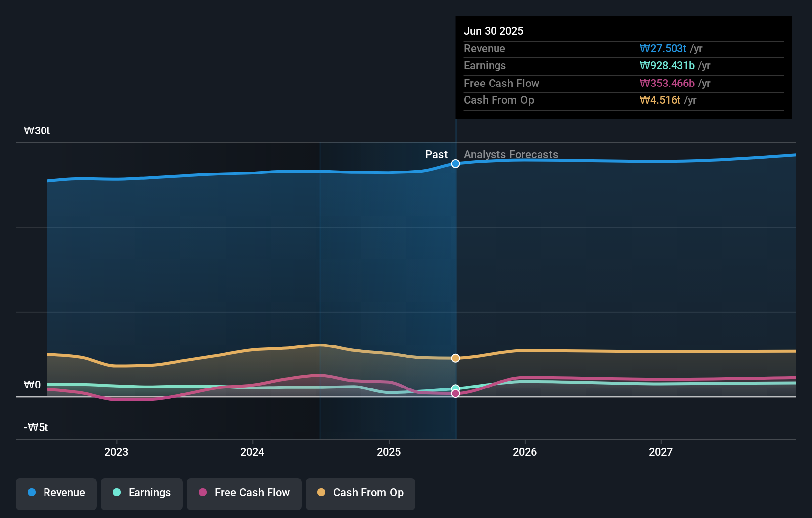Select the Free Cash Flow data point marker
Viewport: 812px width, 518px height.
point(455,393)
